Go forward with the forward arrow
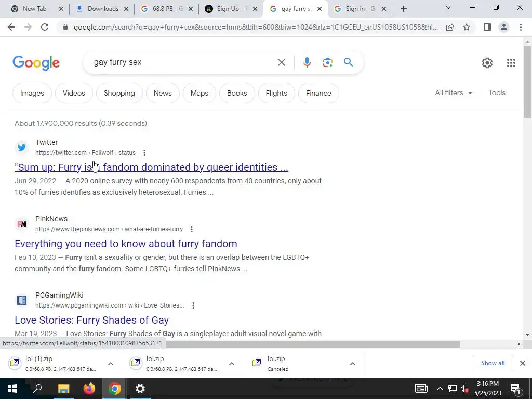Viewport: 532px width, 399px height. (x=28, y=27)
